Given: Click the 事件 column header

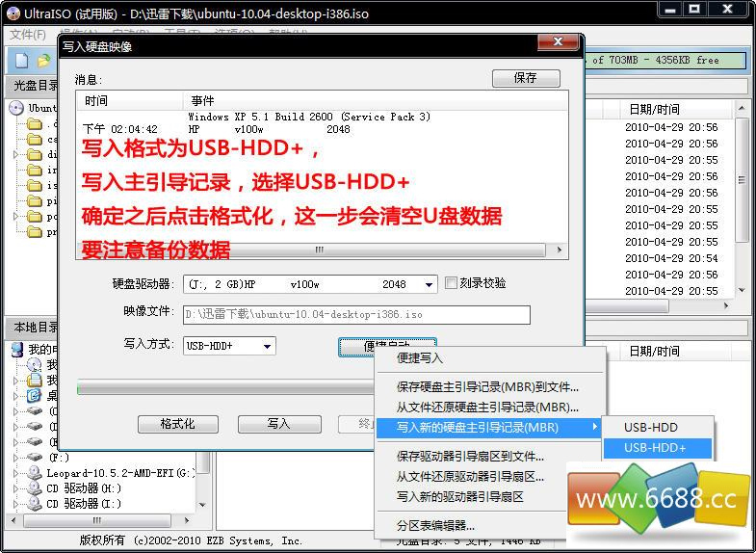Looking at the screenshot, I should (x=375, y=101).
